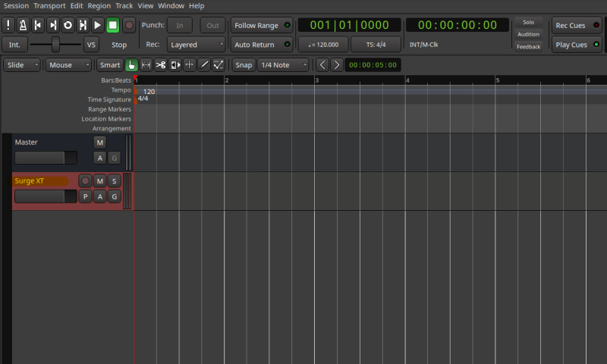Select the Grab mode hand tool
The width and height of the screenshot is (607, 364).
pyautogui.click(x=131, y=65)
